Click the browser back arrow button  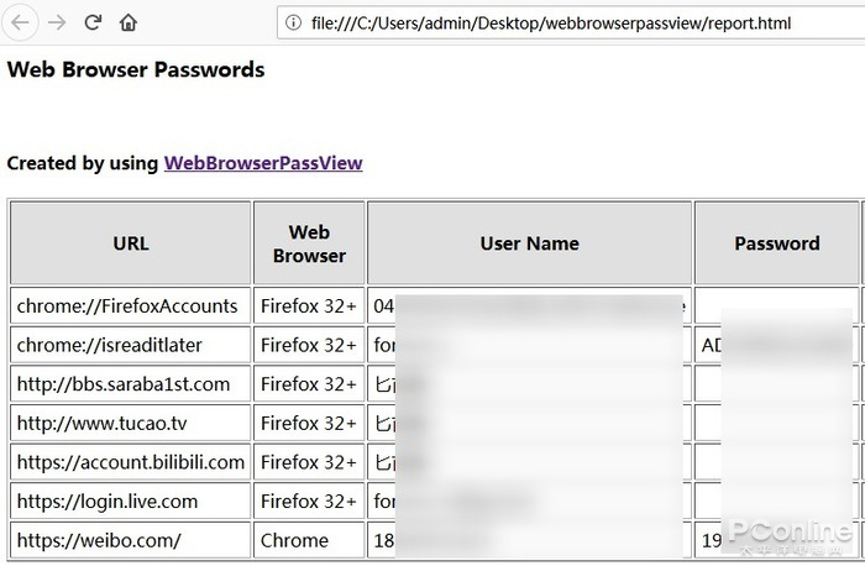click(21, 23)
